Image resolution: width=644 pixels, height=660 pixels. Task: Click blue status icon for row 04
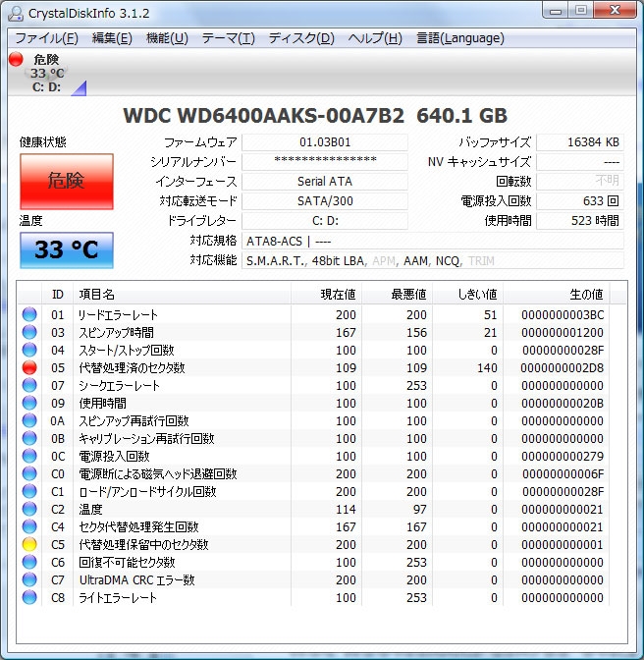[29, 350]
